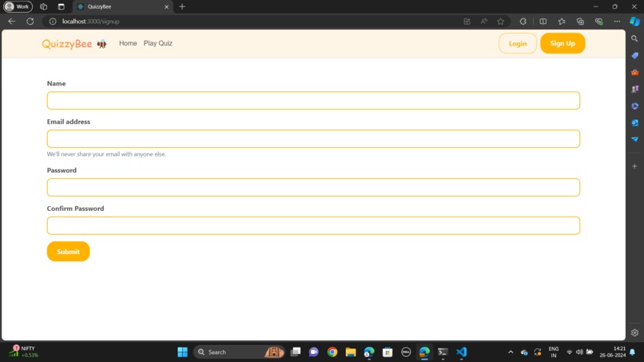Focus the Email address input field
Viewport: 644px width, 362px height.
[x=313, y=139]
